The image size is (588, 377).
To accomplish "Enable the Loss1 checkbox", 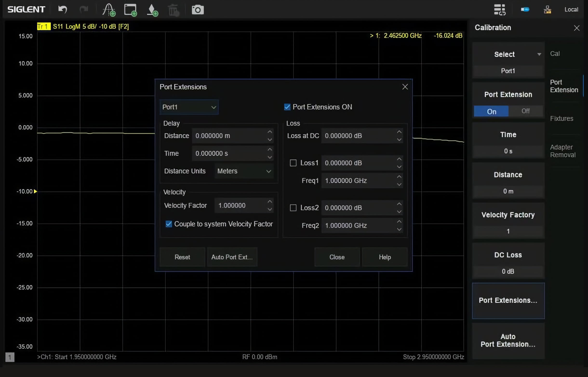I will [x=293, y=163].
